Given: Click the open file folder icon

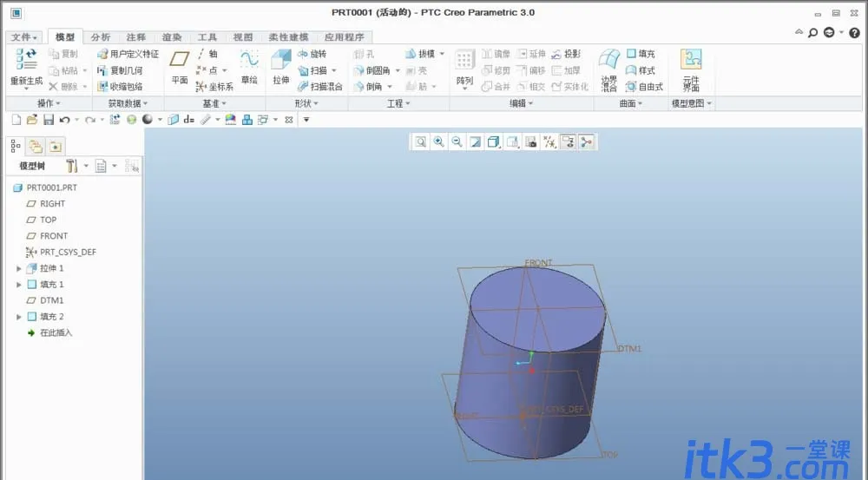Looking at the screenshot, I should [x=32, y=120].
